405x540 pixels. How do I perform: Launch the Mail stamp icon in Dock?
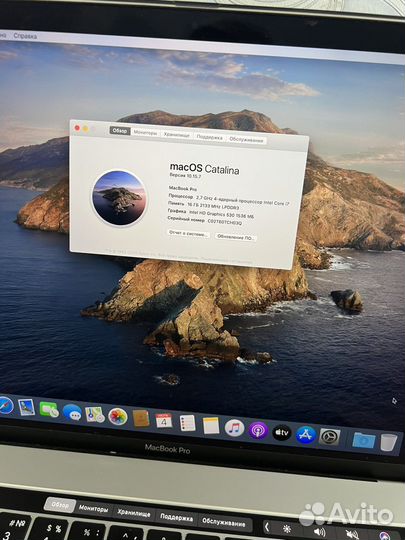coord(27,407)
